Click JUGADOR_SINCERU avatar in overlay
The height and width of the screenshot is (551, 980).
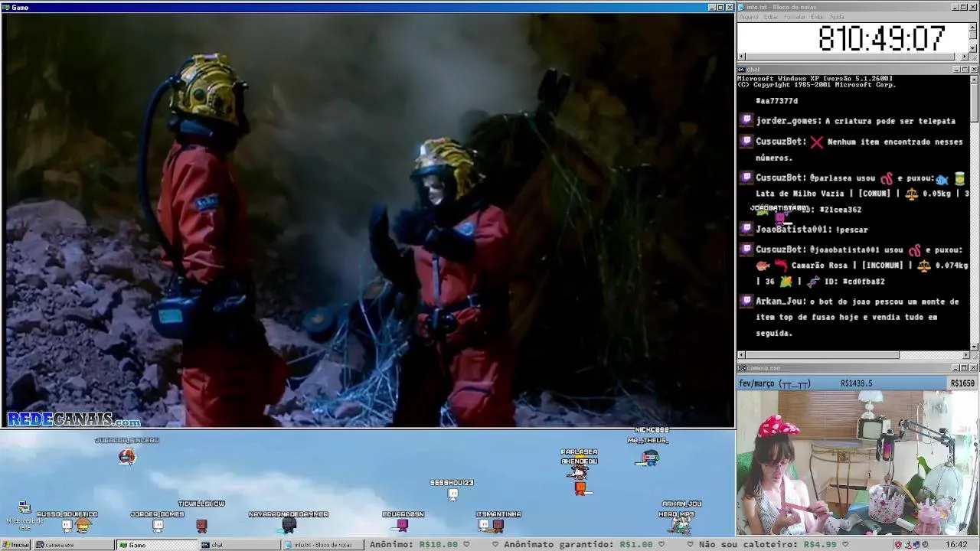[x=127, y=457]
